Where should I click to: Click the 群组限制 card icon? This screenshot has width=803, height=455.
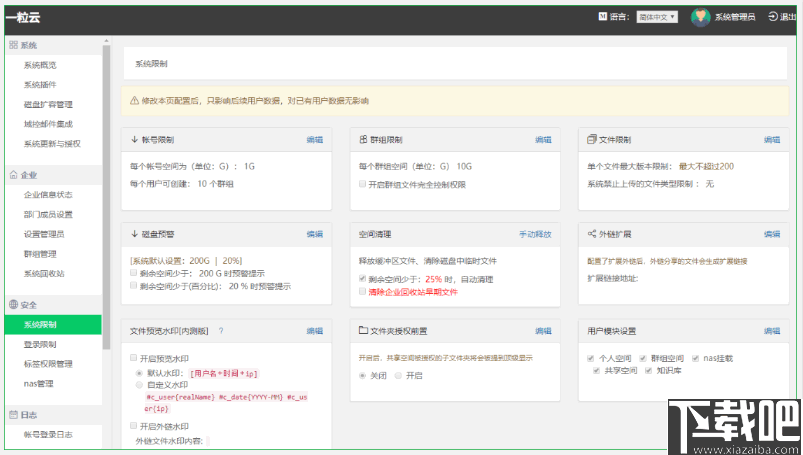pyautogui.click(x=363, y=139)
